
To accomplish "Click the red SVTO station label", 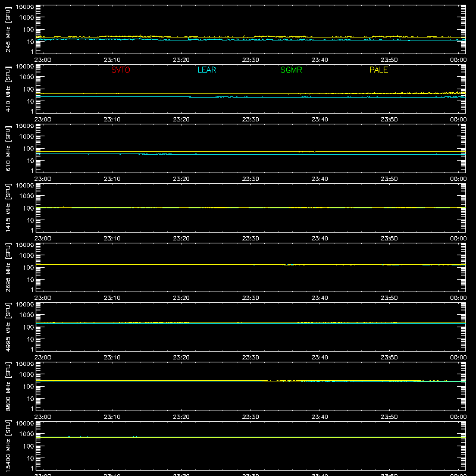I will tap(121, 70).
